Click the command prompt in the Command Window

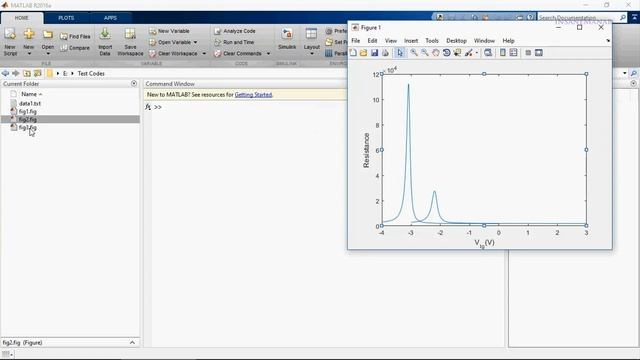click(158, 107)
